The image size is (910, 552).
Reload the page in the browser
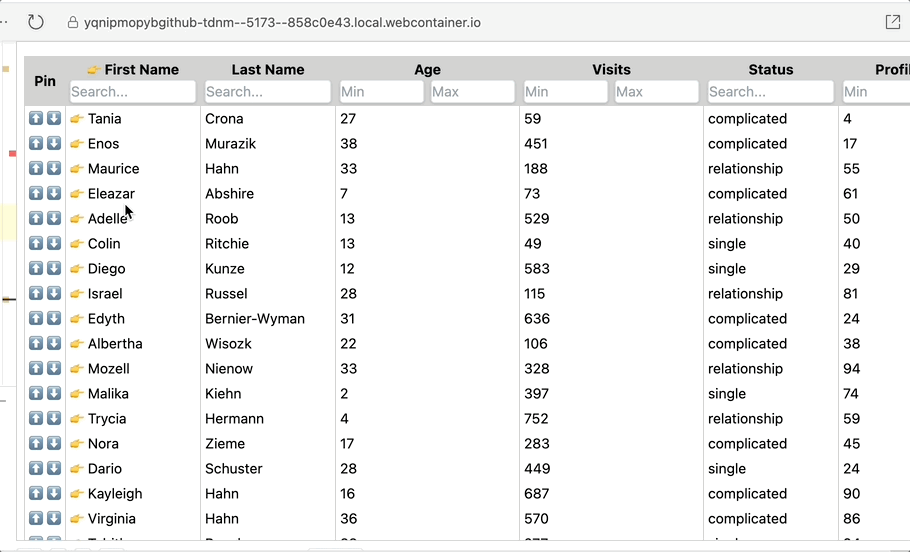click(36, 23)
